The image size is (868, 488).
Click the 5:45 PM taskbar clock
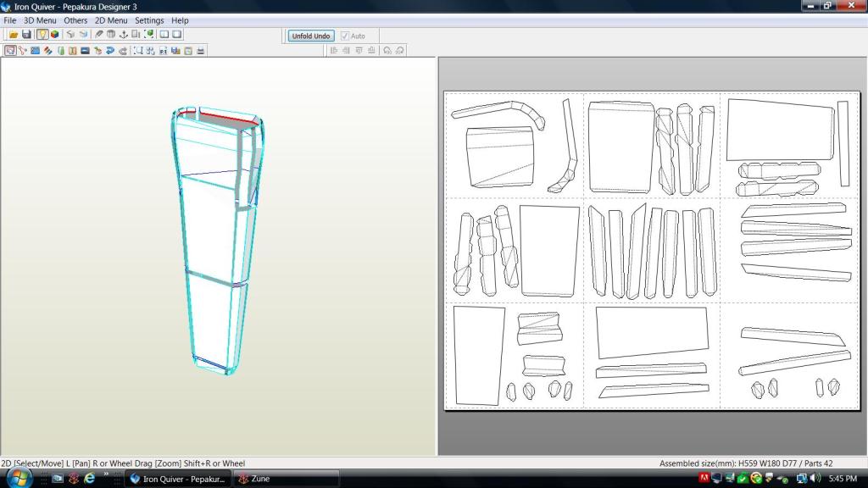pos(843,478)
